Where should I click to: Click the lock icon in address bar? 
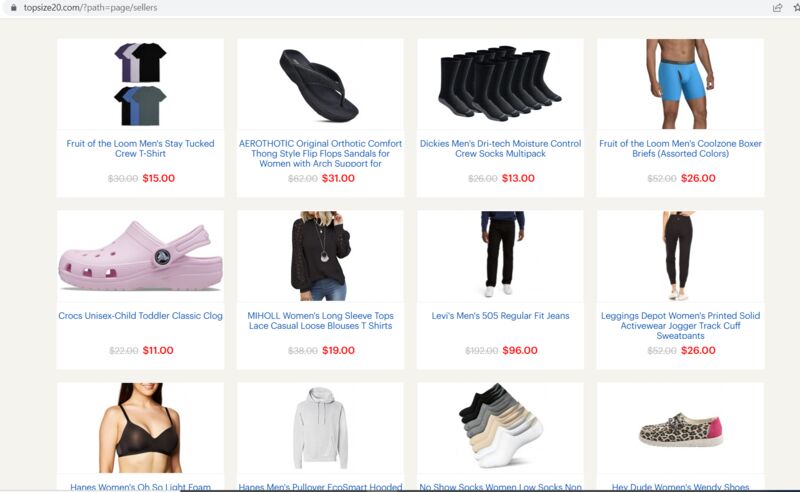click(x=14, y=8)
